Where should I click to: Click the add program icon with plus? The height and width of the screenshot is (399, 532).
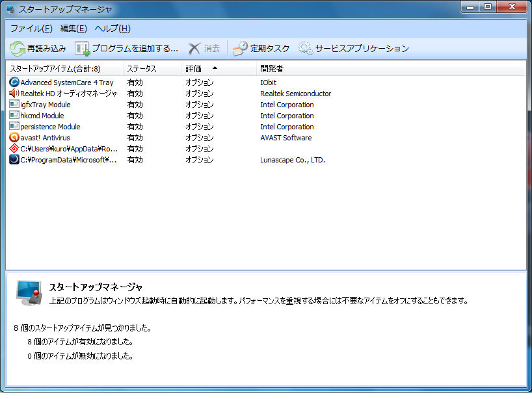(x=82, y=49)
